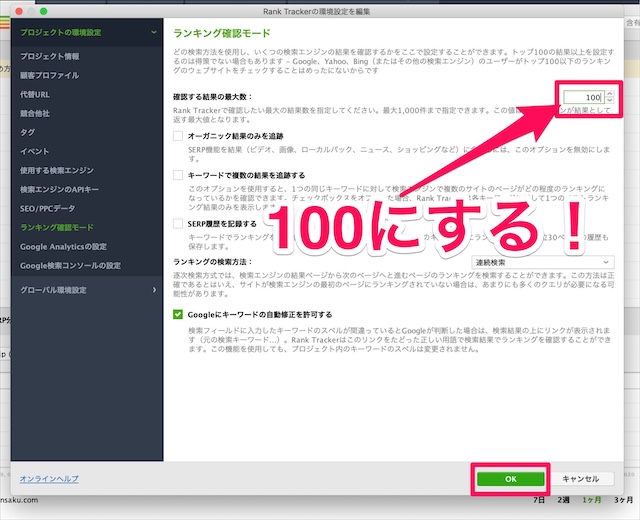Open the タグ settings page
The height and width of the screenshot is (520, 640).
click(27, 132)
